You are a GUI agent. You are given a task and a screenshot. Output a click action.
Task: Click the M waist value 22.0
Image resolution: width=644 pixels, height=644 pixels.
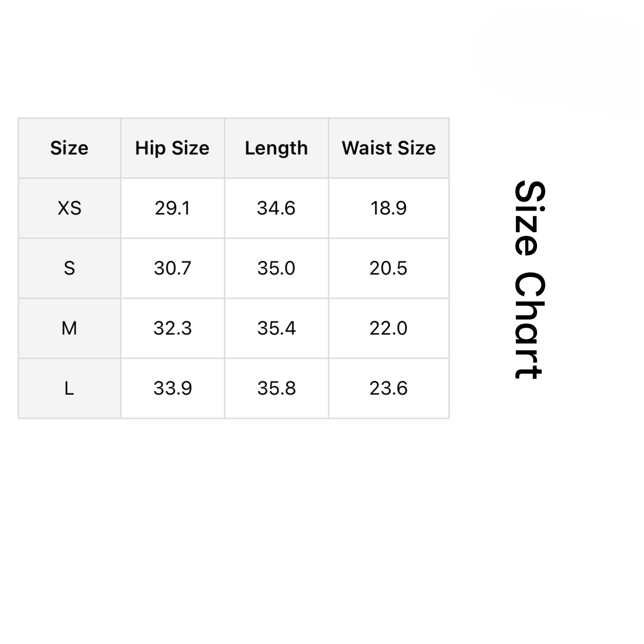point(388,328)
